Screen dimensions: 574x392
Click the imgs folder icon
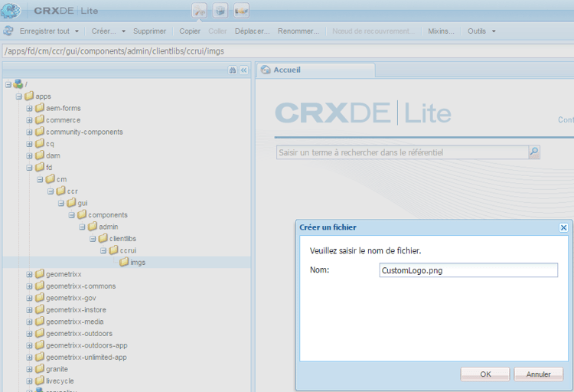tap(124, 262)
